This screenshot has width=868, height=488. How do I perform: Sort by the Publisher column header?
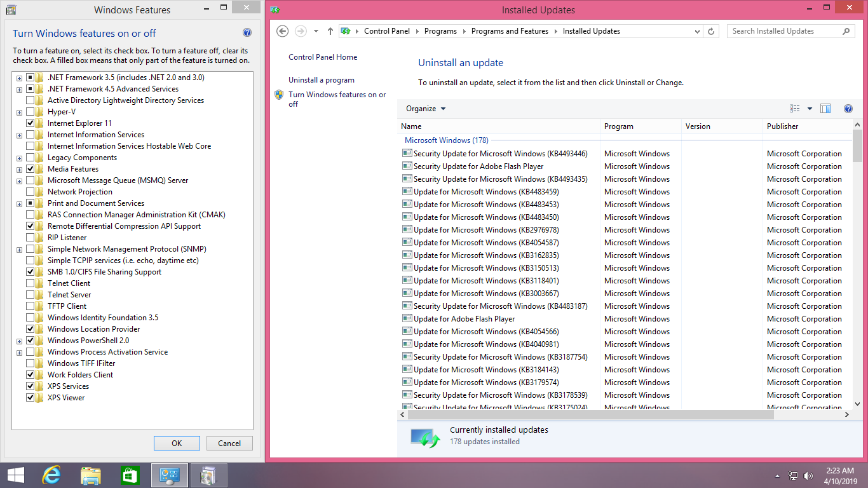coord(807,126)
